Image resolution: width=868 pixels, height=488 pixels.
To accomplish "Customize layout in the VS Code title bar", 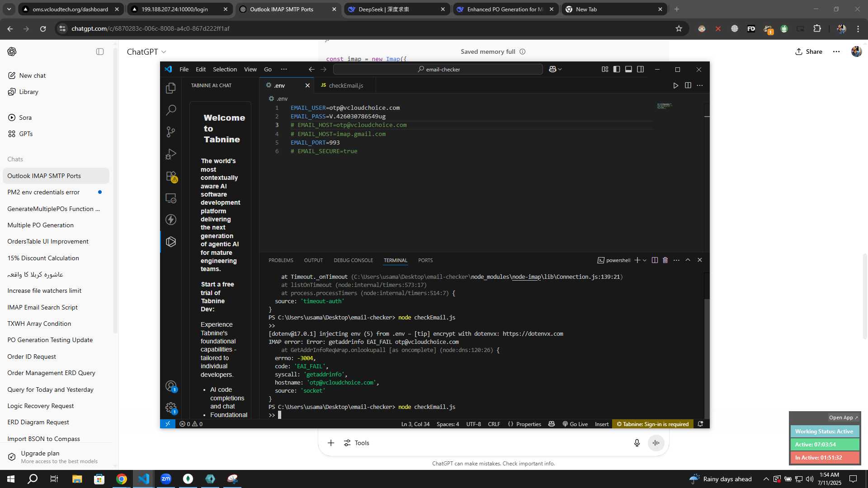I will tap(605, 69).
